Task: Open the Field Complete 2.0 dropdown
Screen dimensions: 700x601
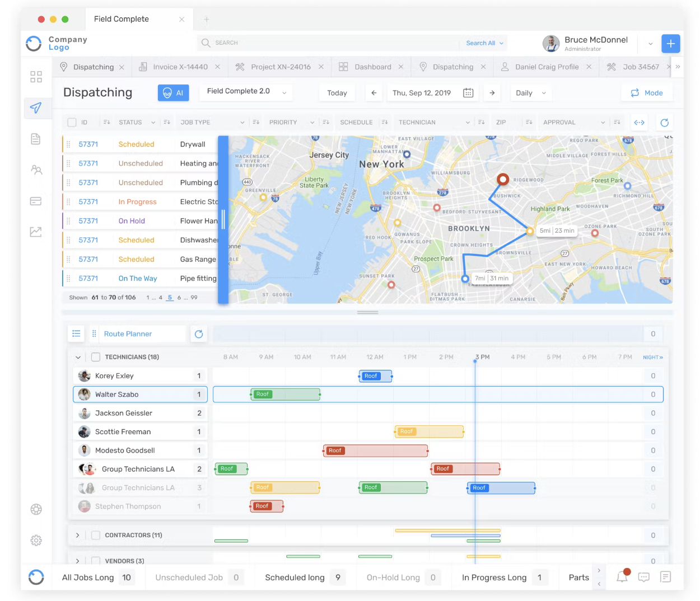Action: tap(247, 92)
